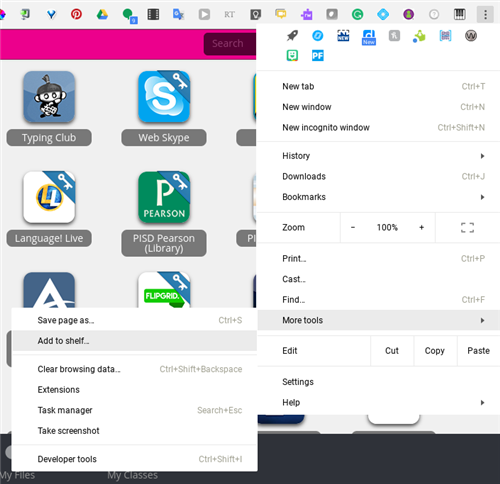500x484 pixels.
Task: Click the Google Translate extension icon
Action: (179, 14)
